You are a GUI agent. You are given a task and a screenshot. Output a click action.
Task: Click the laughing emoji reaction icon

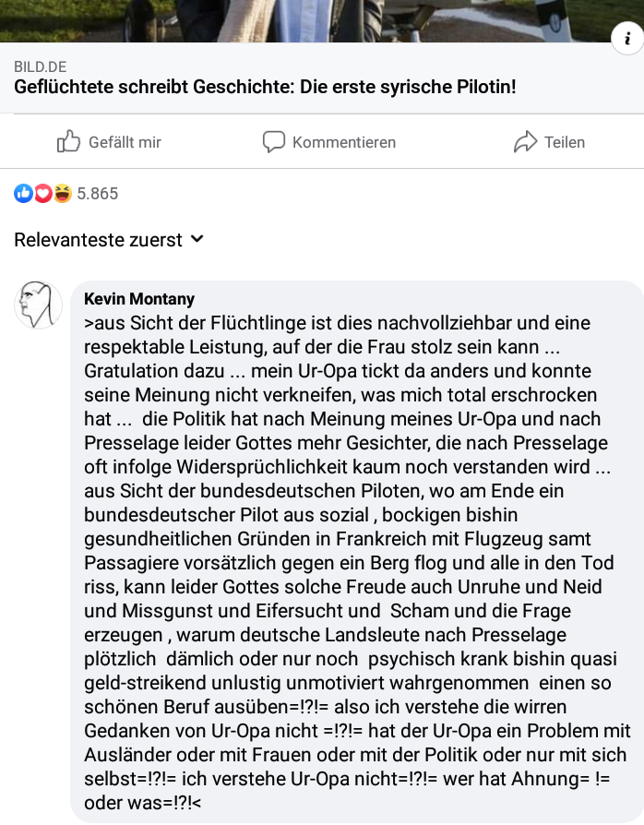[x=62, y=194]
